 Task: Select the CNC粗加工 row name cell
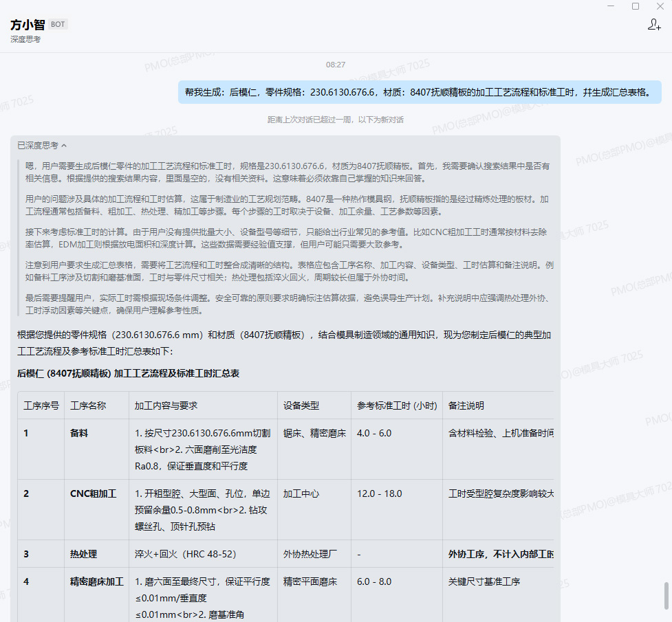pyautogui.click(x=93, y=493)
